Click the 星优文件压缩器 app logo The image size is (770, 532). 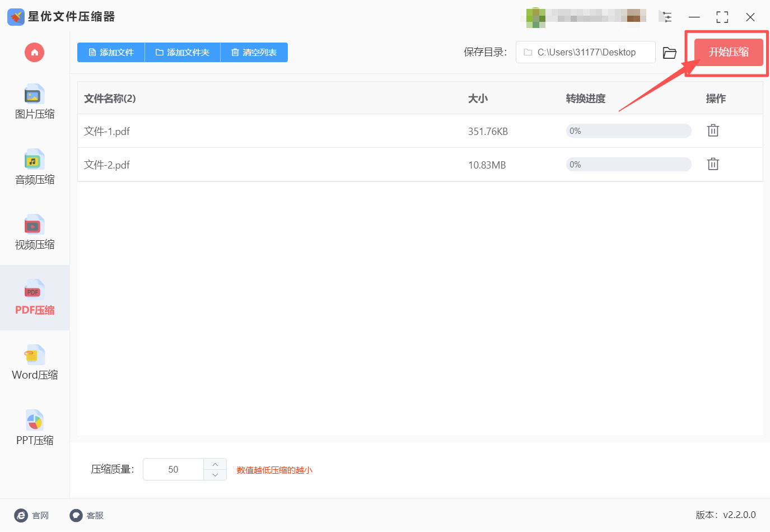point(16,17)
